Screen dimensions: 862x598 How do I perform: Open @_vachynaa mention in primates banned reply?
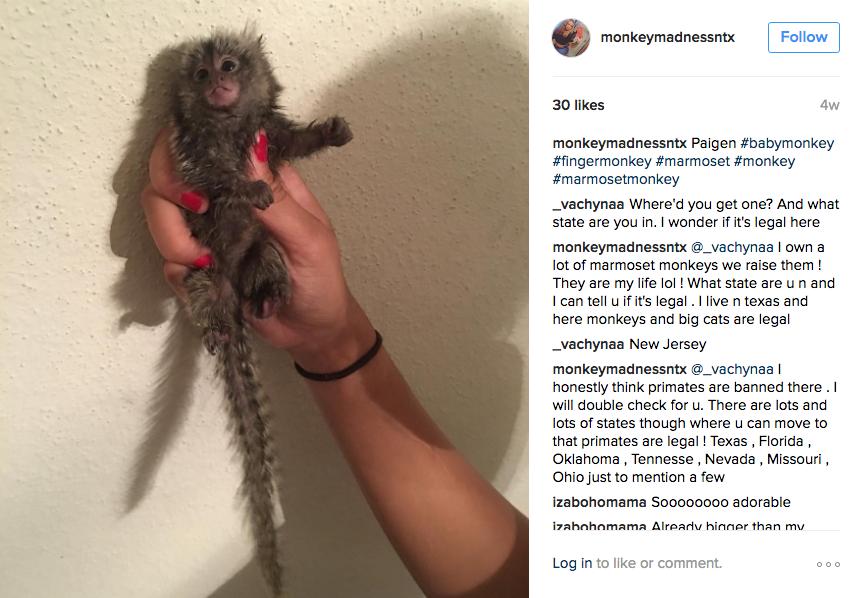pyautogui.click(x=732, y=369)
